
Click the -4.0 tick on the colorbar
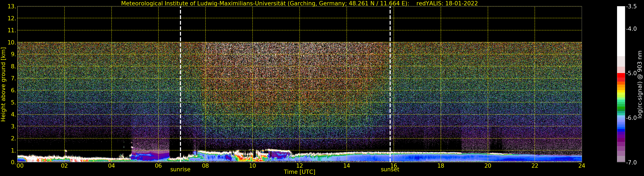pos(631,29)
